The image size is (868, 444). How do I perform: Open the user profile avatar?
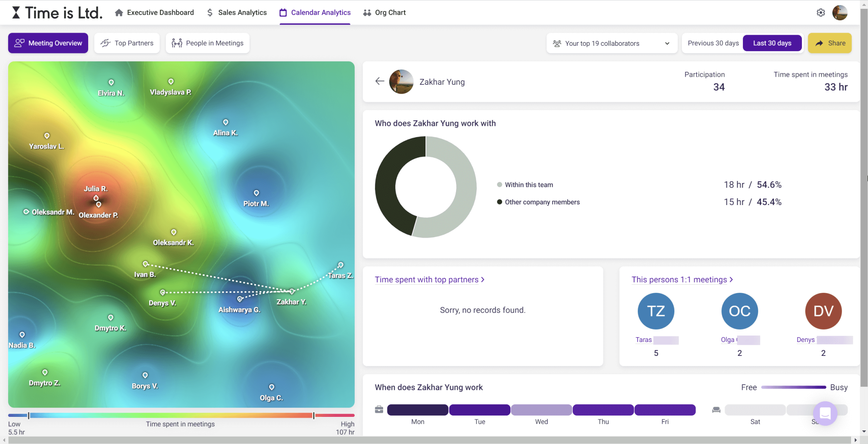(840, 13)
